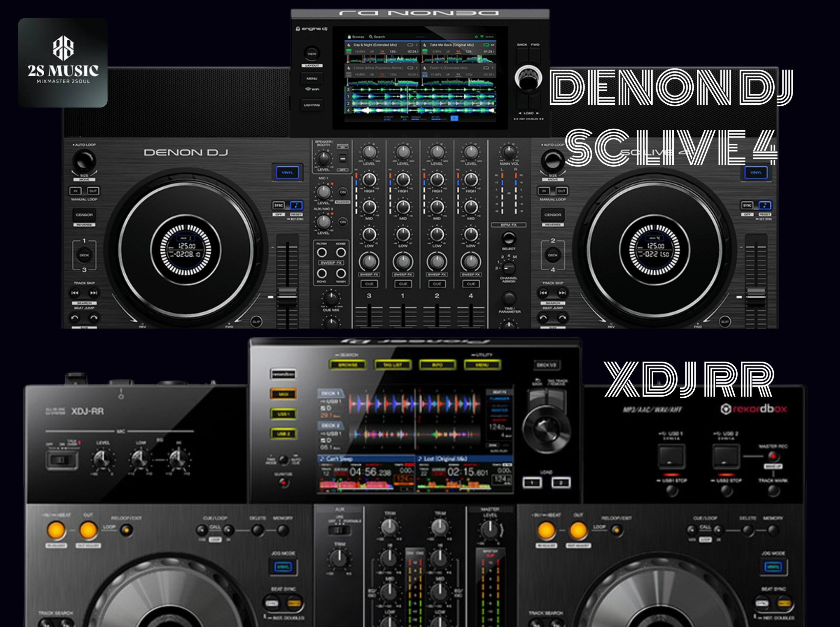
Task: Toggle VINYL mode on Denon deck 1/3
Action: pyautogui.click(x=287, y=172)
